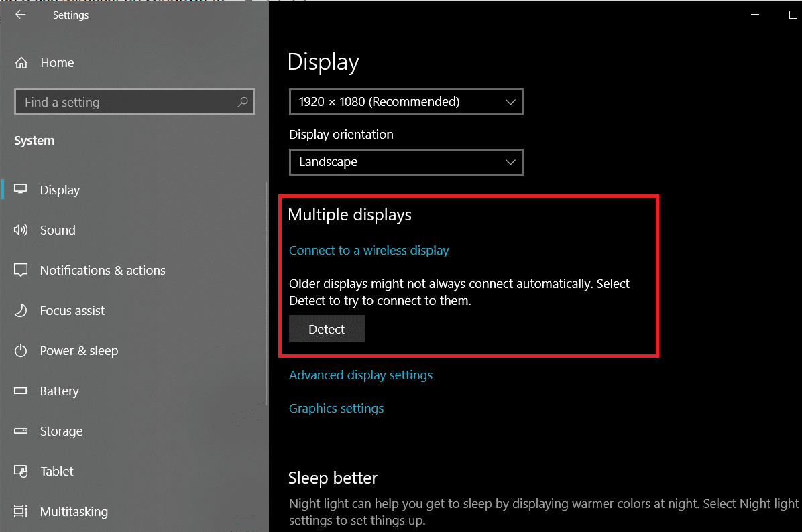802x532 pixels.
Task: Minimize the Settings window
Action: pyautogui.click(x=754, y=15)
